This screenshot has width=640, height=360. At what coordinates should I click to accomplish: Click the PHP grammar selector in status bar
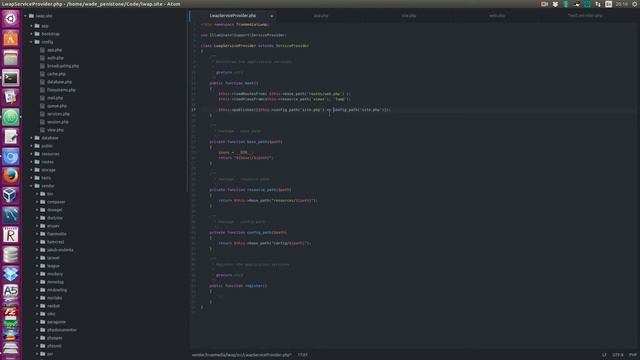[633, 355]
